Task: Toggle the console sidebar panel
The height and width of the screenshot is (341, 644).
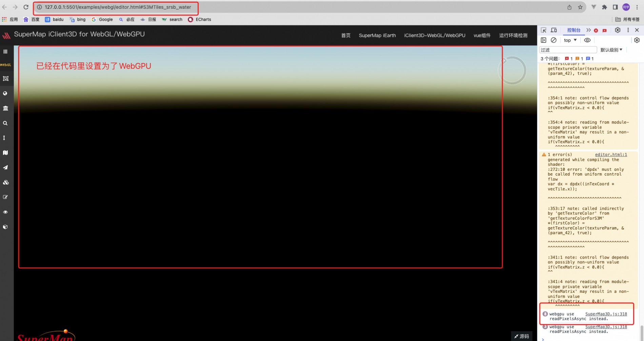Action: pos(544,40)
